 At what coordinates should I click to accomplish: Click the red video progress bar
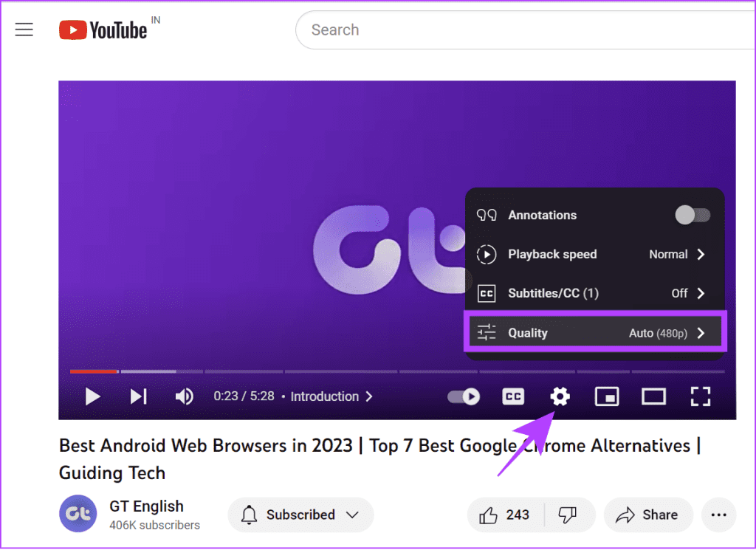pyautogui.click(x=93, y=371)
